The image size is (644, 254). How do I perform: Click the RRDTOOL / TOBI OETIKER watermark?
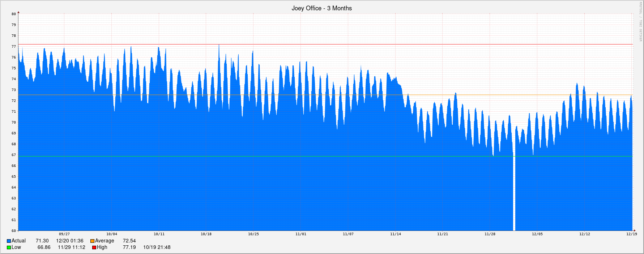tap(640, 22)
